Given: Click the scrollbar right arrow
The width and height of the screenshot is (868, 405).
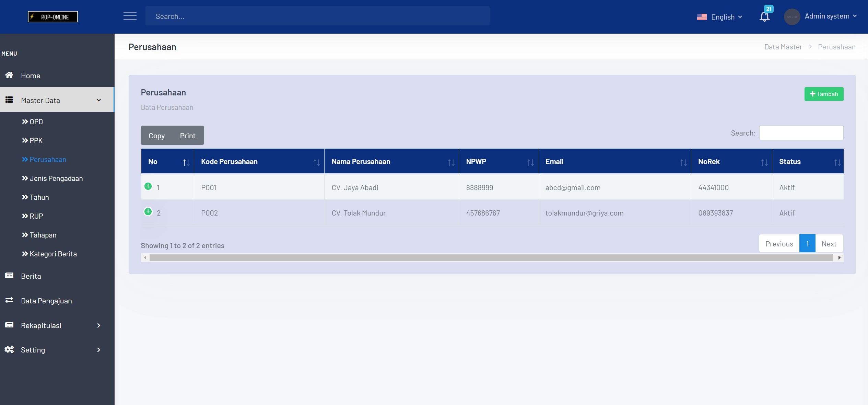Looking at the screenshot, I should (839, 258).
